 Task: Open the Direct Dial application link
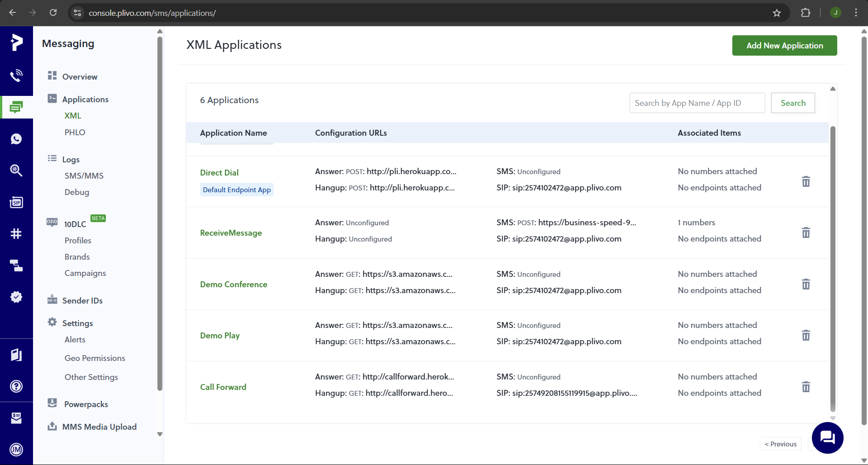(219, 172)
